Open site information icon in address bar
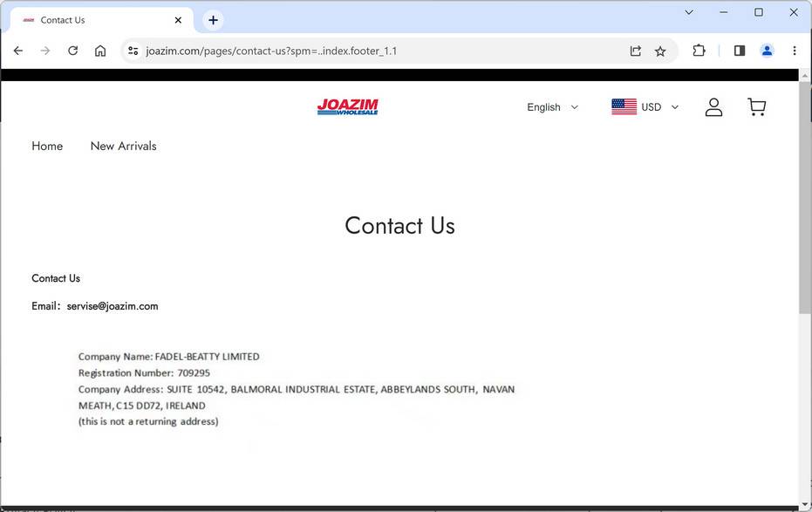Screen dimensions: 812x512 (x=133, y=51)
